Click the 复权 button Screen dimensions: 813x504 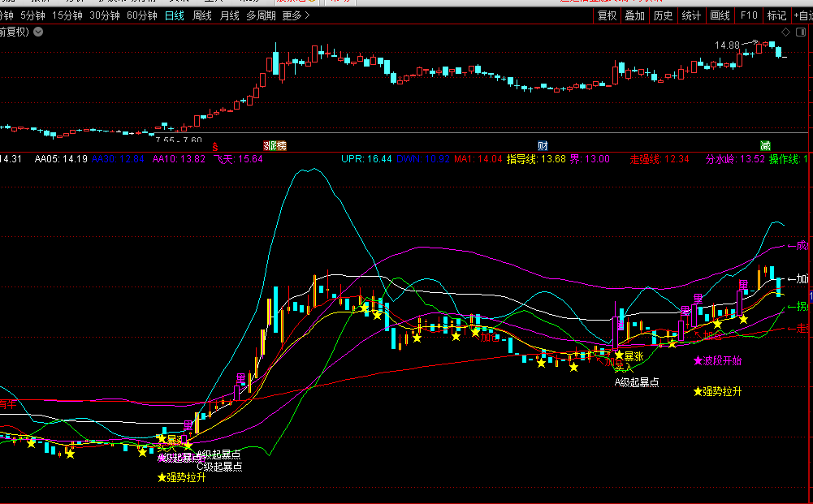607,15
